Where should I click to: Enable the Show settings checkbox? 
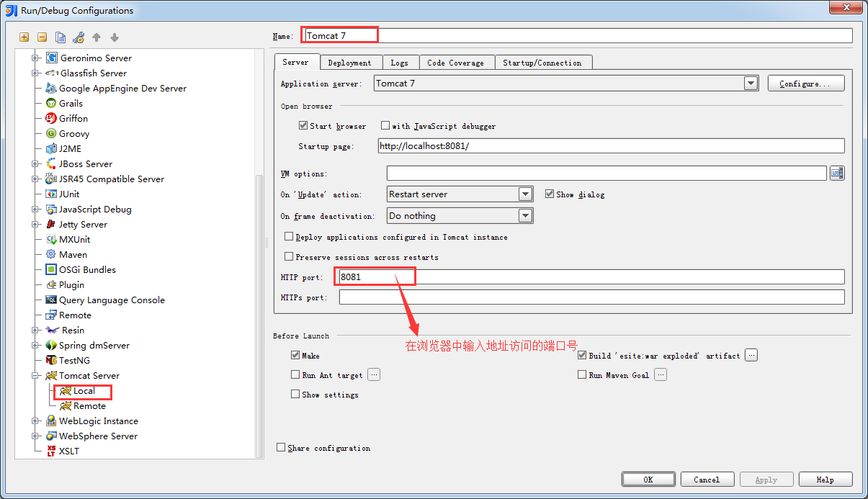tap(295, 394)
